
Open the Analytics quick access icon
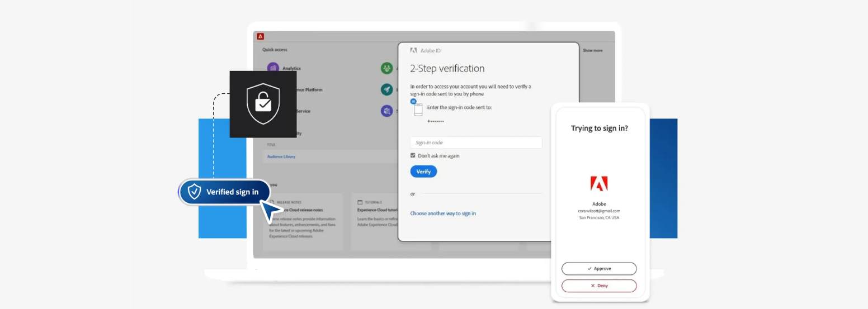pyautogui.click(x=273, y=68)
